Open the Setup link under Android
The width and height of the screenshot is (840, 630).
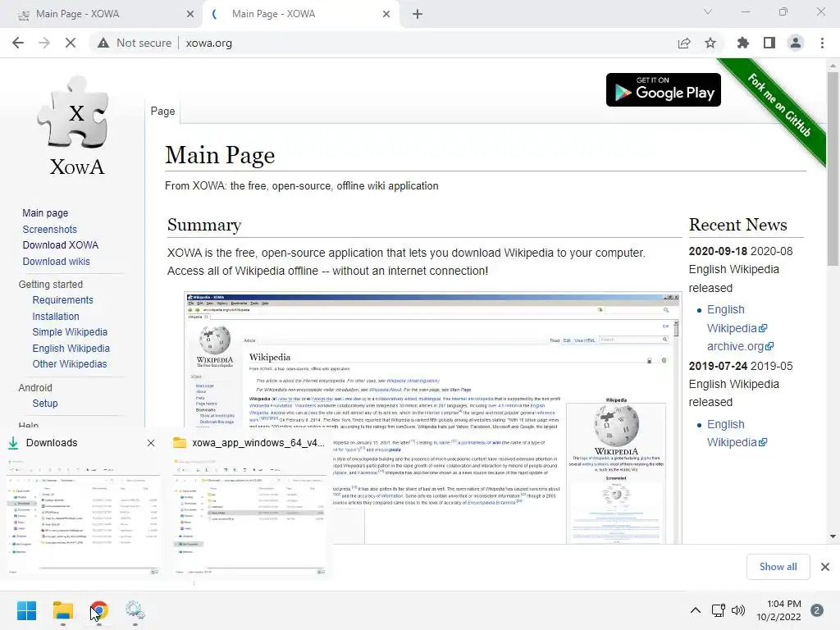tap(45, 404)
